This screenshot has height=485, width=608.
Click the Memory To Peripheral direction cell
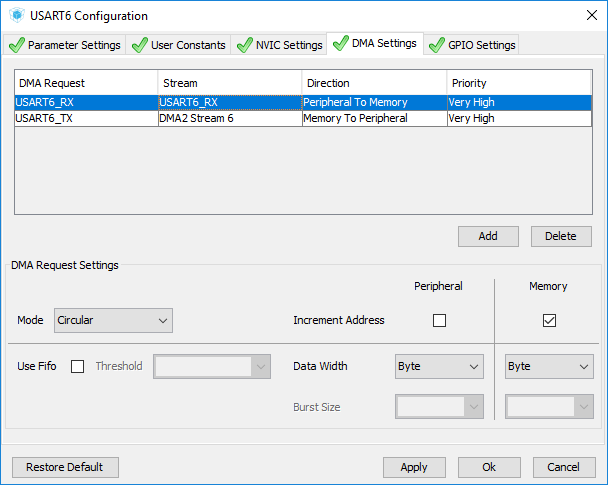pyautogui.click(x=375, y=118)
